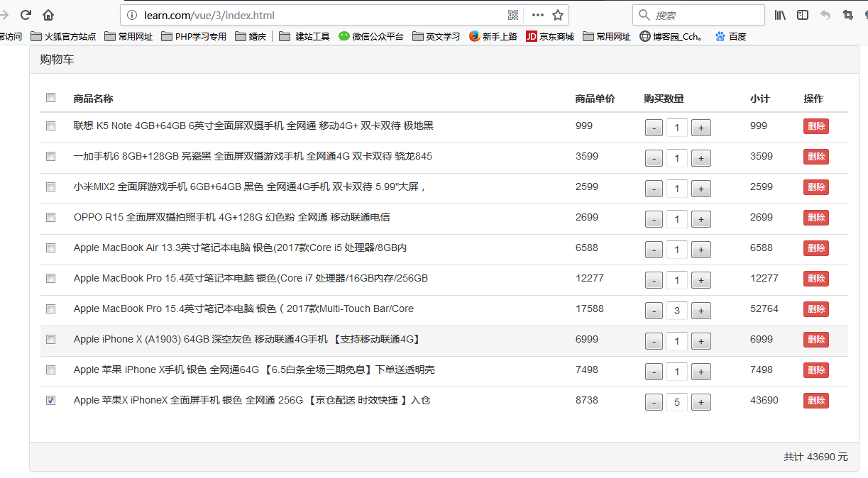Decrease quantity for 联想 K5 Note
Screen dimensions: 868x478
(x=654, y=128)
